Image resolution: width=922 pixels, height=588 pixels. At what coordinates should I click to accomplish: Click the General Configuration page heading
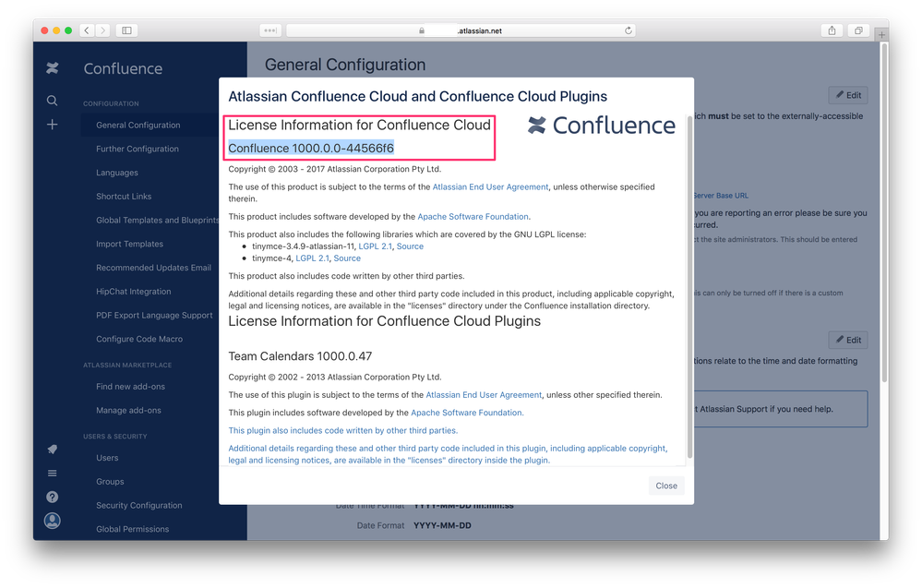[x=345, y=65]
